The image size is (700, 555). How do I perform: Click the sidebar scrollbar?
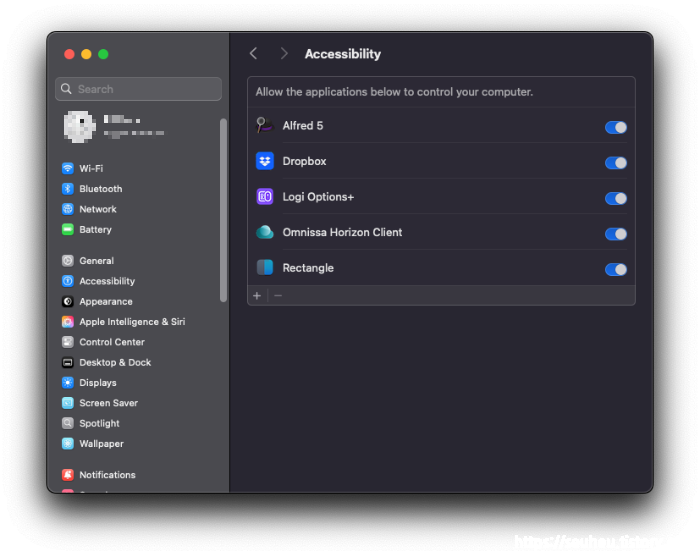223,210
